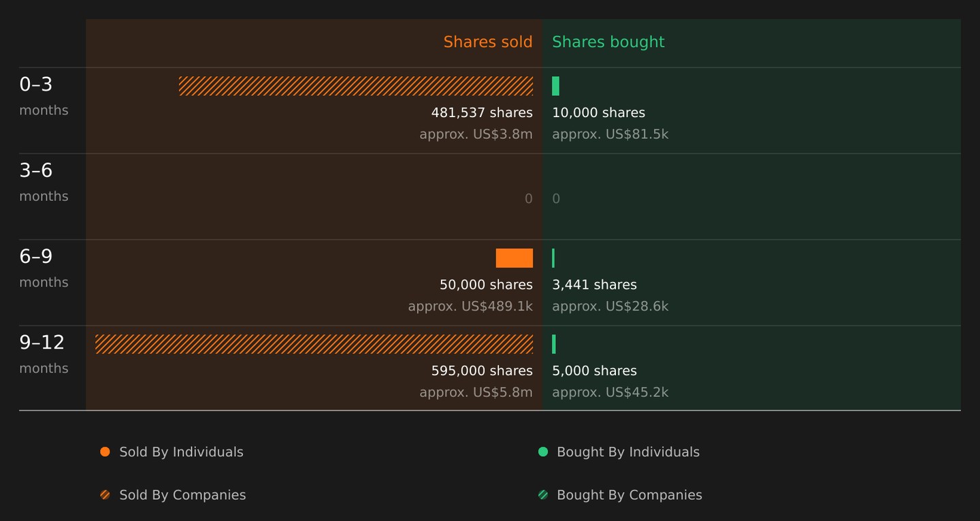Click the 9–12 months sold striped bar
Screen dimensions: 980x521
click(x=314, y=344)
